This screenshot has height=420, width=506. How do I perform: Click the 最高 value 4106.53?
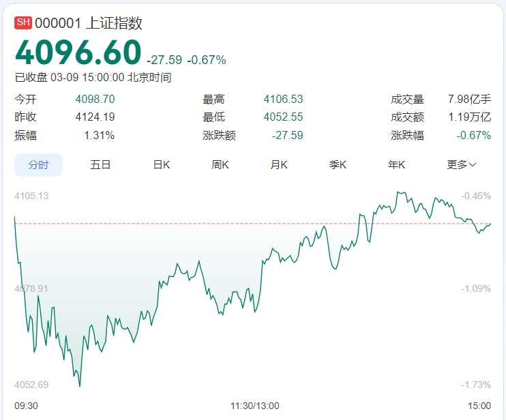click(283, 100)
